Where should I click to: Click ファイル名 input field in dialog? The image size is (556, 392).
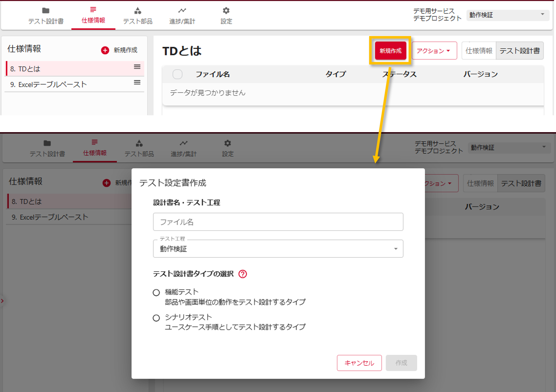coord(278,222)
